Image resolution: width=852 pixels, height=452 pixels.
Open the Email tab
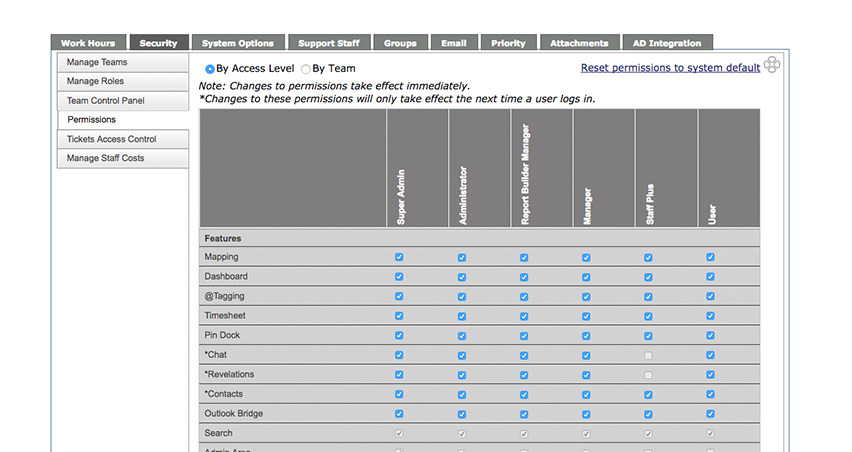click(454, 42)
